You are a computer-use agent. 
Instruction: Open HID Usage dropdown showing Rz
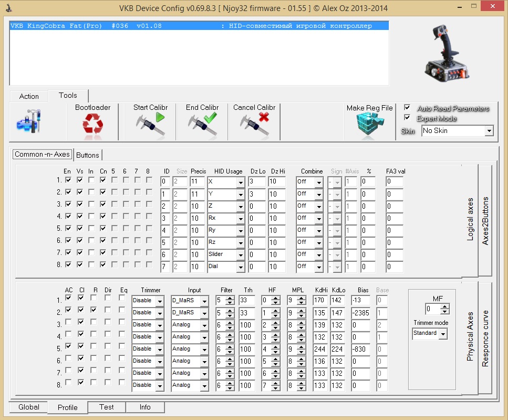241,243
